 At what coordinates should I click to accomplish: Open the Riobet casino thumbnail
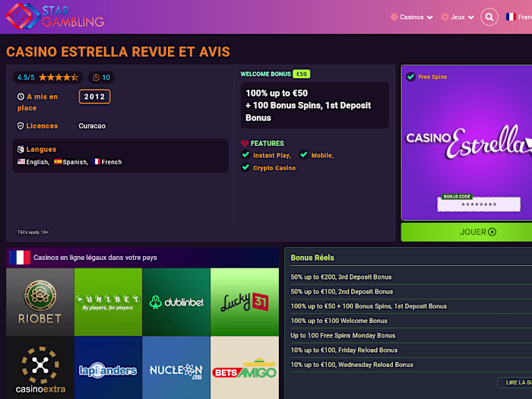pos(40,302)
